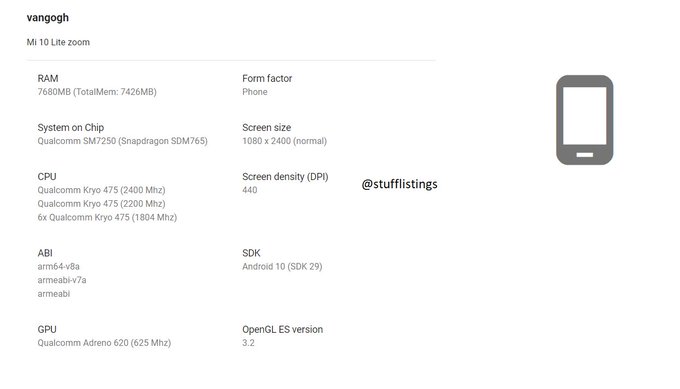Viewport: 680px width, 389px height.
Task: Select the Kryo 475 2400 Mhz line
Action: click(x=101, y=190)
